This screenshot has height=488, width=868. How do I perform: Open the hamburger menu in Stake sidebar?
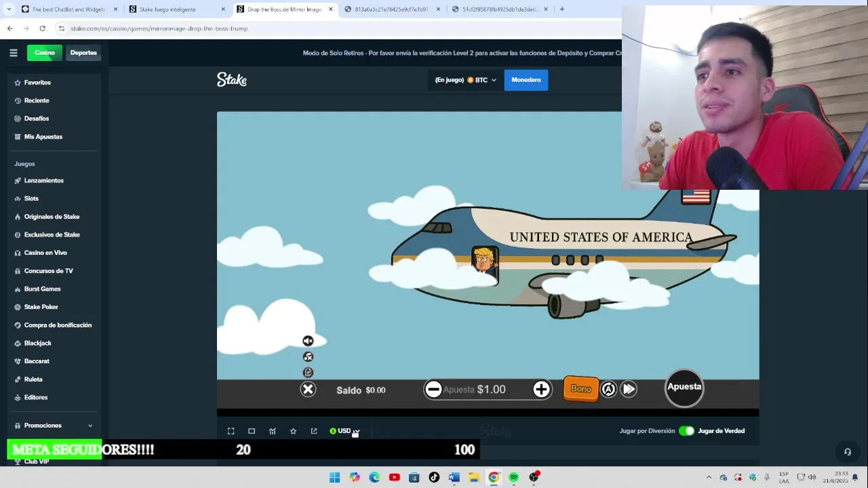point(14,53)
